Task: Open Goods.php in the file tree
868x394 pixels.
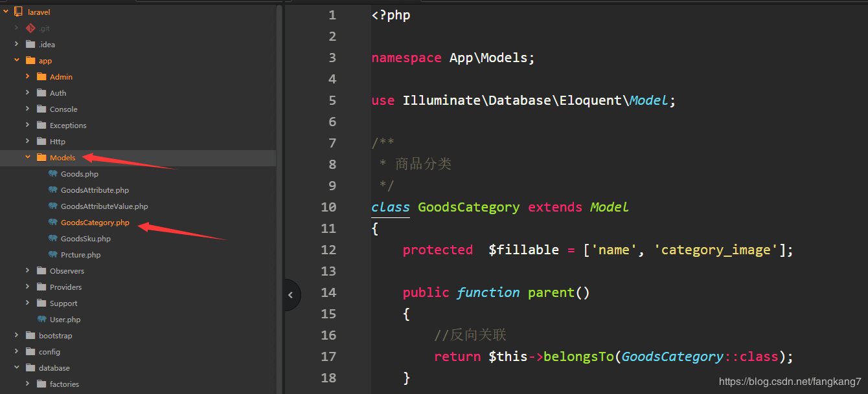Action: click(80, 174)
